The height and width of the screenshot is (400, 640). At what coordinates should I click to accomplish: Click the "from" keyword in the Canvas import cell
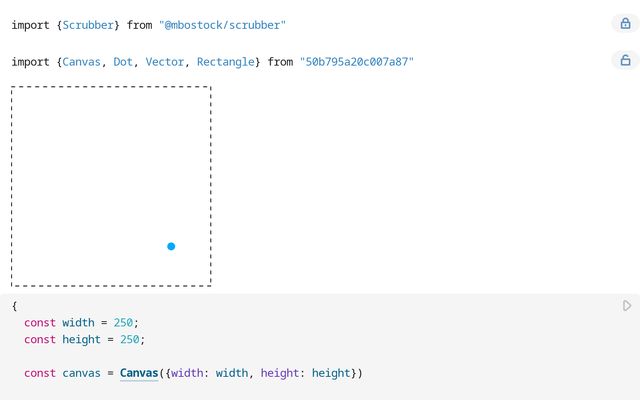[x=280, y=62]
